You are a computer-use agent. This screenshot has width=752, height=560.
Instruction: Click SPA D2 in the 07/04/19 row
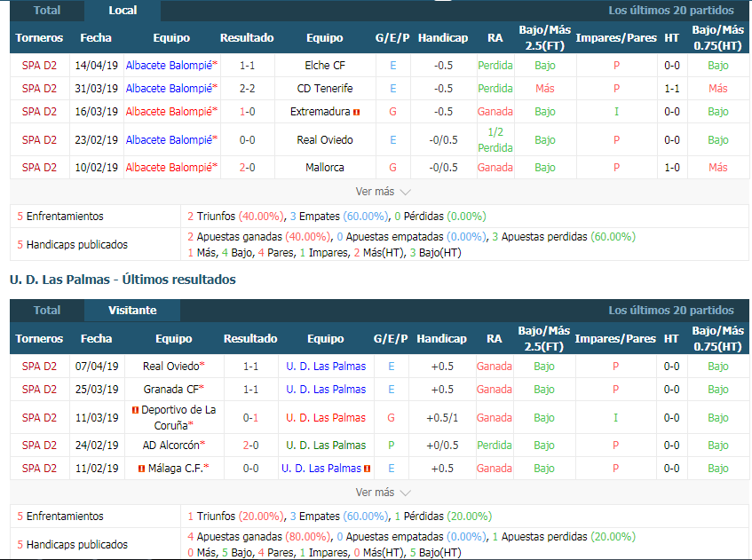click(x=39, y=367)
